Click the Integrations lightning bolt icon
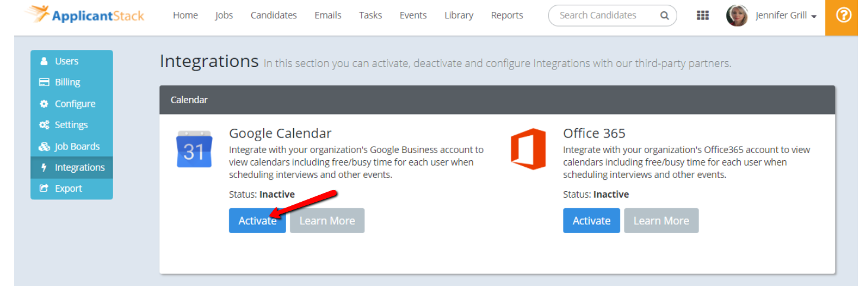Viewport: 868px width, 286px height. coord(44,168)
